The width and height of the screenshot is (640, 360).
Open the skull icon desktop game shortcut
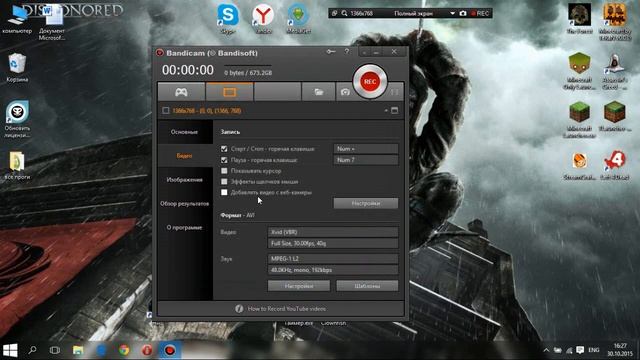pyautogui.click(x=580, y=18)
